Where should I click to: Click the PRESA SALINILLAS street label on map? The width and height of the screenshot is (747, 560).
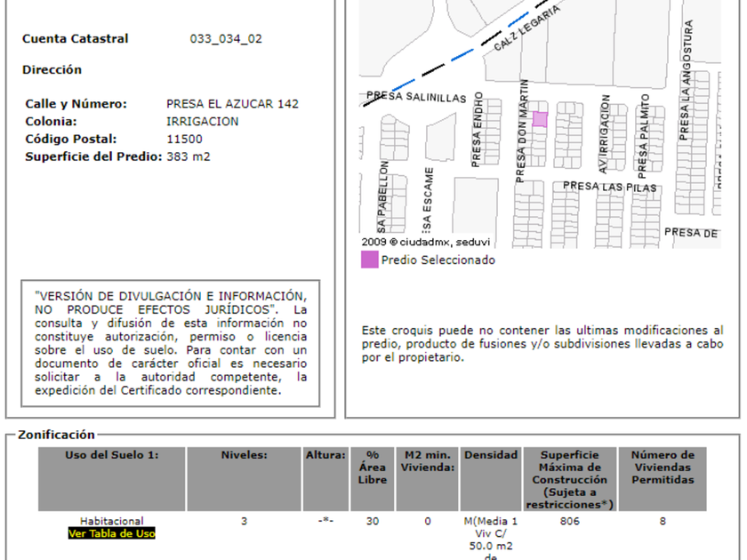(416, 97)
